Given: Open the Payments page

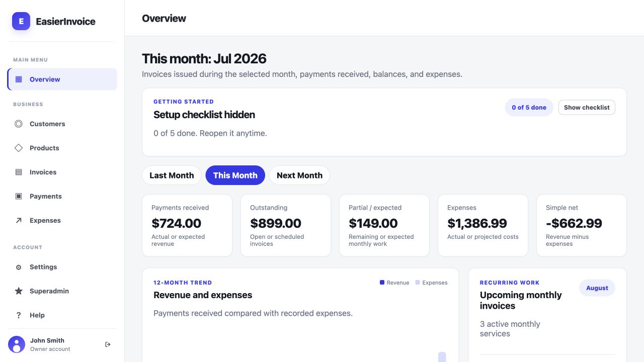Looking at the screenshot, I should [x=62, y=196].
